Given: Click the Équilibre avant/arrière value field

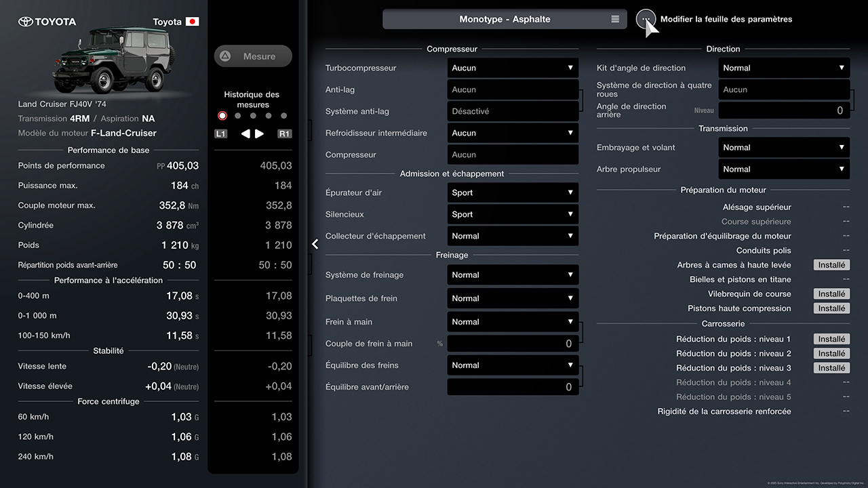Looking at the screenshot, I should [513, 387].
